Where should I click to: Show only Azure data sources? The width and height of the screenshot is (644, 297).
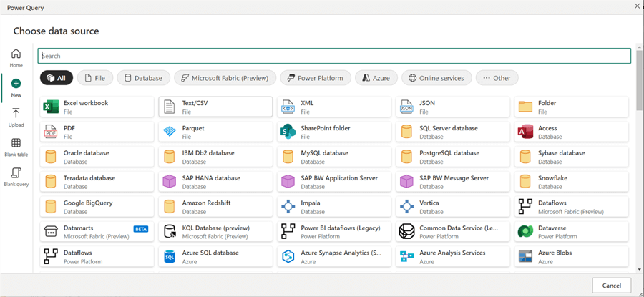coord(376,78)
